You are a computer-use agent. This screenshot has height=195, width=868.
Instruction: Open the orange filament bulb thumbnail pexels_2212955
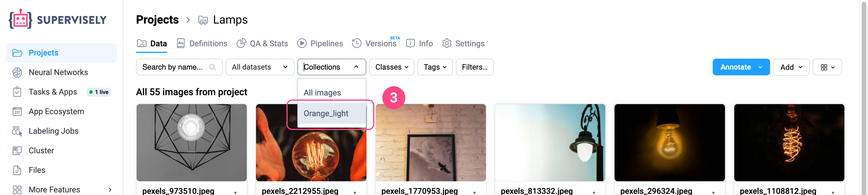click(311, 142)
